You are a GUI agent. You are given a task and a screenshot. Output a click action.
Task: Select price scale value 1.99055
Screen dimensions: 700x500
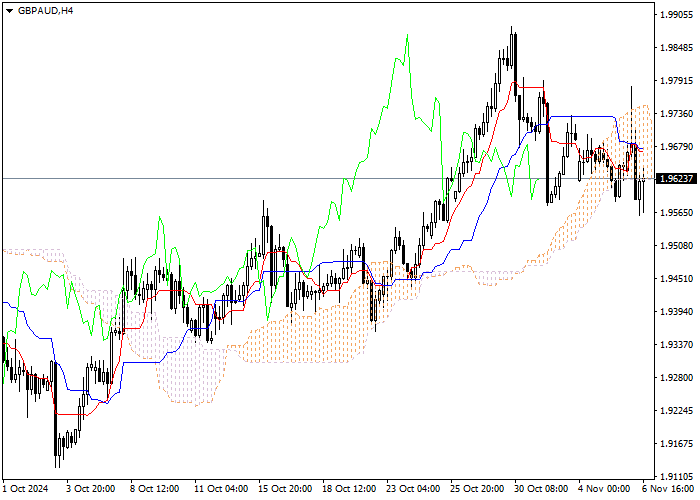[677, 14]
